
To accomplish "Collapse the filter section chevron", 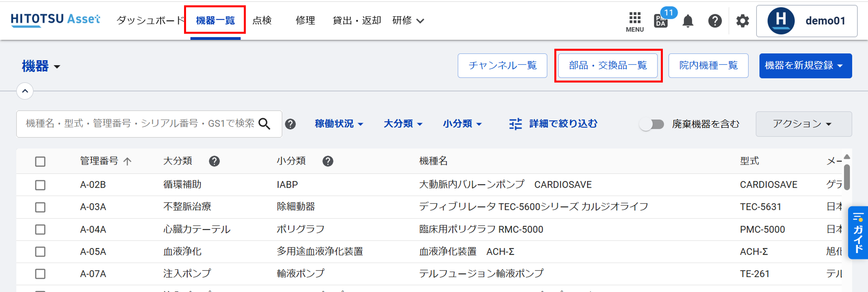I will pyautogui.click(x=25, y=91).
